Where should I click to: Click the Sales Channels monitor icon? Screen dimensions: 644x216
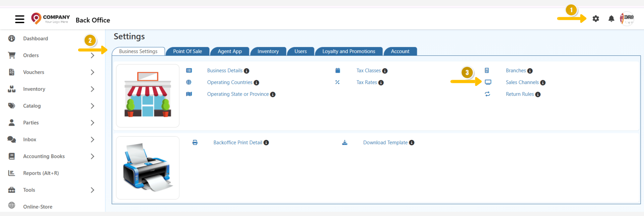488,82
